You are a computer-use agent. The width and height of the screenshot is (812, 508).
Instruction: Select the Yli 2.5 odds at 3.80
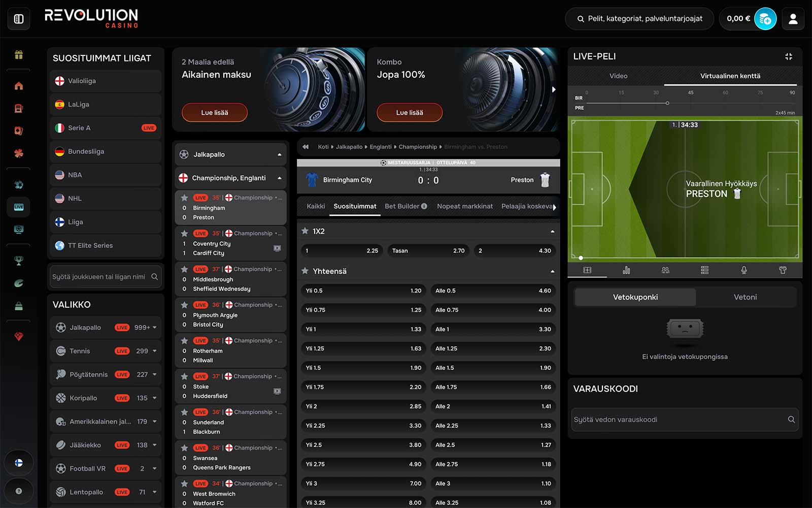(x=363, y=445)
